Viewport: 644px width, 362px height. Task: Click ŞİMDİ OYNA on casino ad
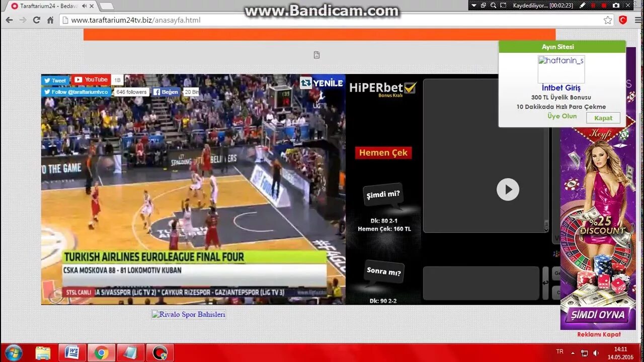tap(598, 315)
